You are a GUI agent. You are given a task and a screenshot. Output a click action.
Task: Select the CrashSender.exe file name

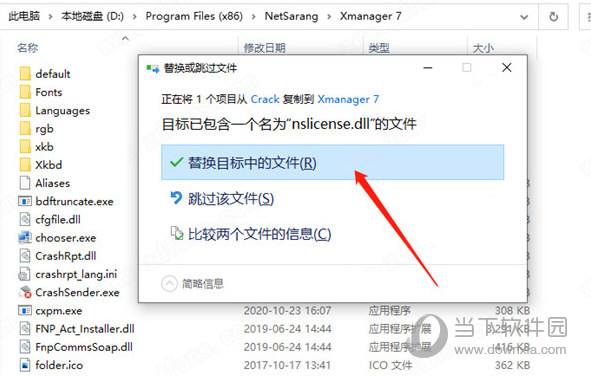(x=77, y=292)
